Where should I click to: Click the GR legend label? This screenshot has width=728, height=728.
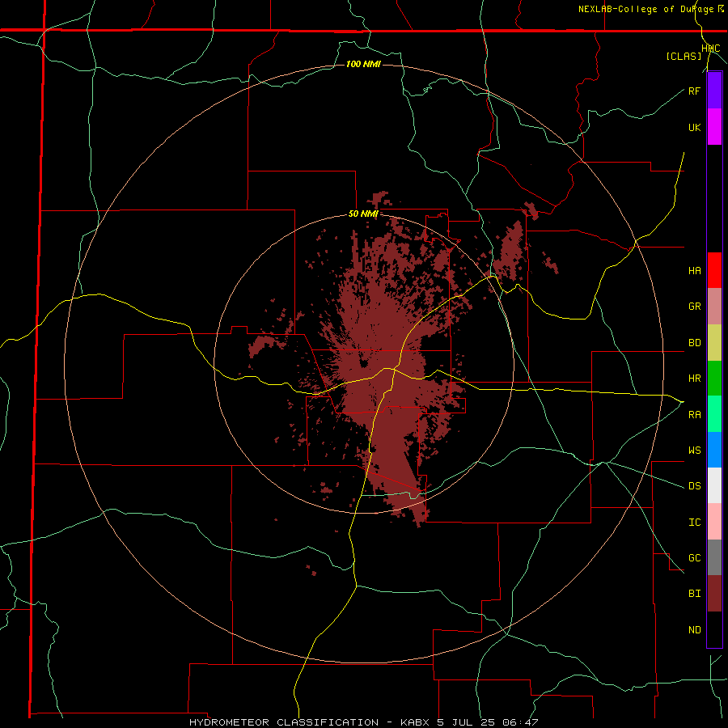tap(694, 307)
